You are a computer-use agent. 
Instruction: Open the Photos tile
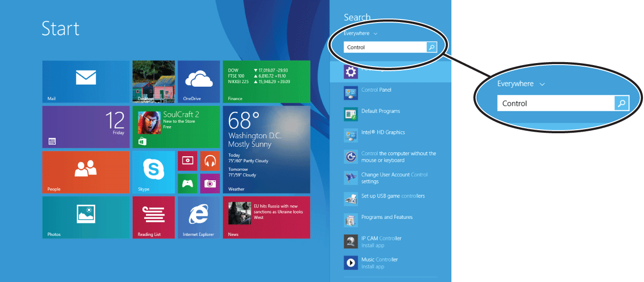click(86, 217)
